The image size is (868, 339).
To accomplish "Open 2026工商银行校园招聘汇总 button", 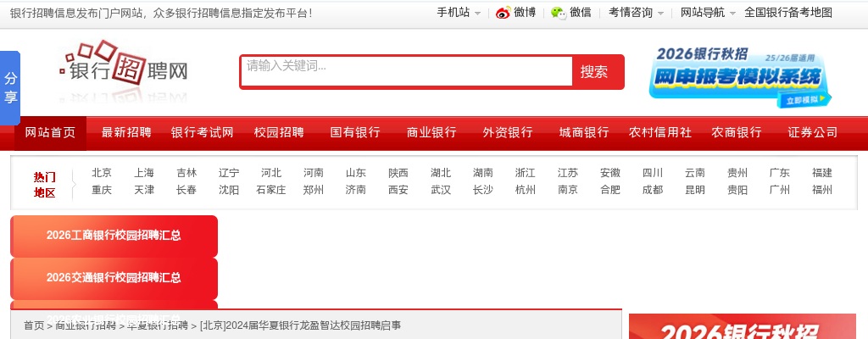I will click(114, 236).
